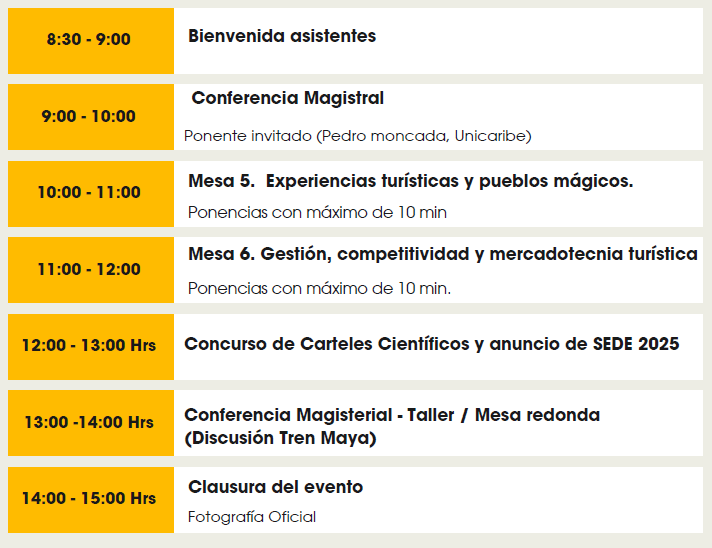This screenshot has height=548, width=712.
Task: Click the 9:00 - 10:00 time slot
Action: click(x=91, y=117)
